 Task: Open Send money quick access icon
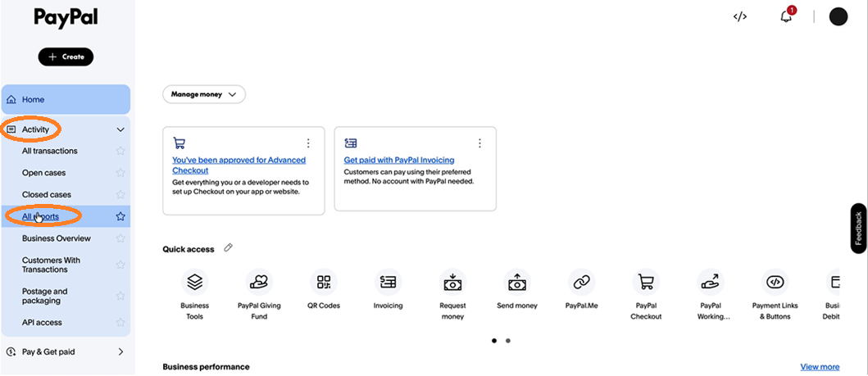click(x=517, y=282)
